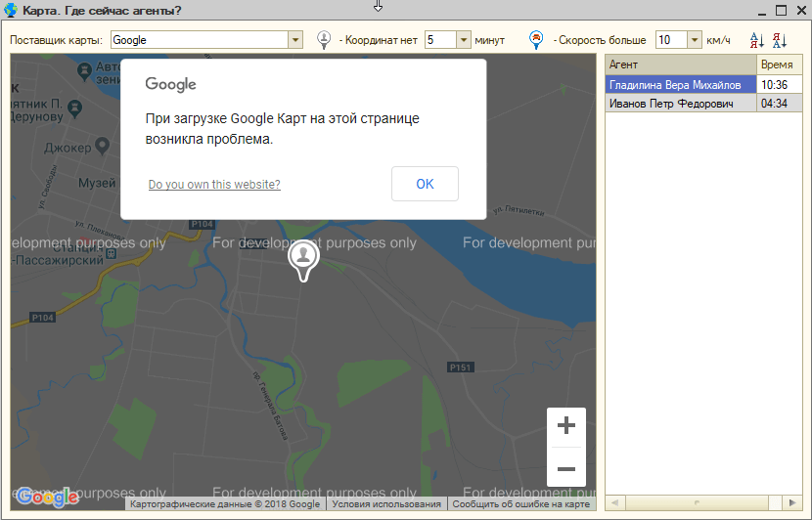Click the time cell 04:34
Image resolution: width=812 pixels, height=520 pixels.
click(x=780, y=104)
